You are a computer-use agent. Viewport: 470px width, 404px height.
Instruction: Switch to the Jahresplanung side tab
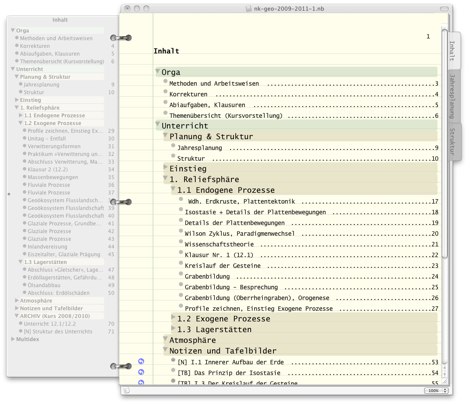tap(453, 97)
